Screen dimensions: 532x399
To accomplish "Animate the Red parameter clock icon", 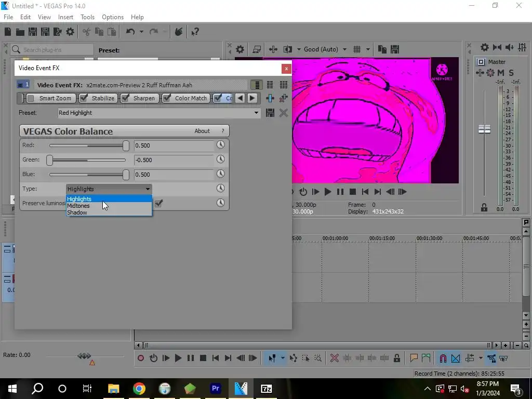I will point(220,145).
